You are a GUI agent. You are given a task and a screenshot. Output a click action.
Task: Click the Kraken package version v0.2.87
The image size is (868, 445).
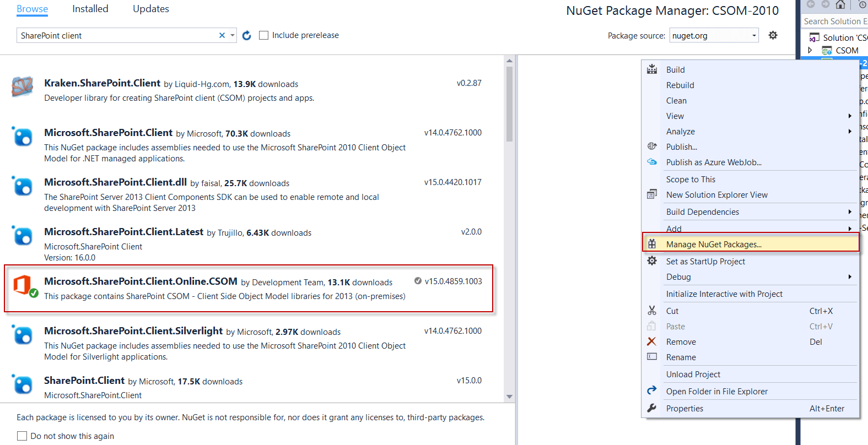(x=469, y=83)
